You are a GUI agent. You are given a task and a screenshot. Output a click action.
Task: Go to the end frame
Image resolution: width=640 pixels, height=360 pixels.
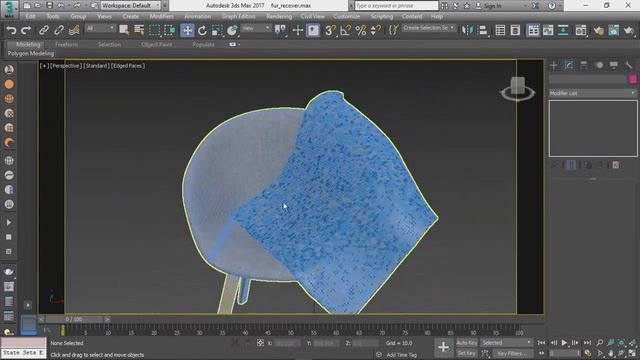click(587, 343)
